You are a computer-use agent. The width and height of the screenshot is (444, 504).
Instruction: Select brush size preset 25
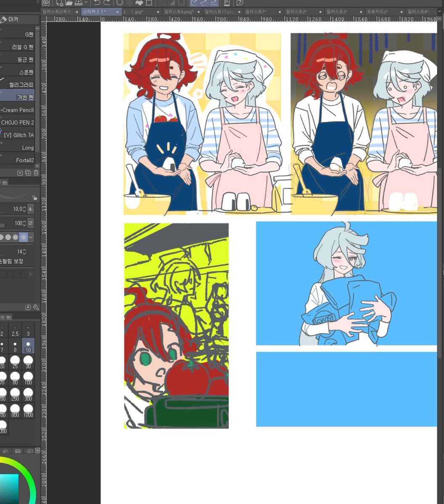point(15,362)
